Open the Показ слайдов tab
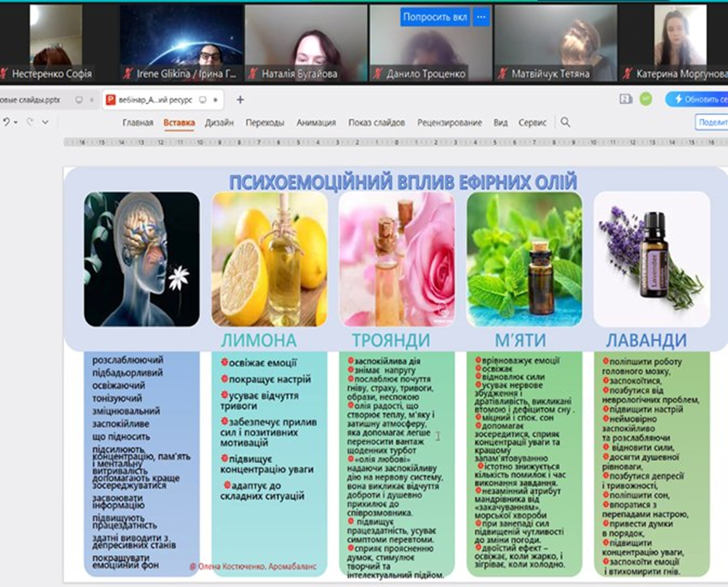The width and height of the screenshot is (728, 587). (x=376, y=123)
